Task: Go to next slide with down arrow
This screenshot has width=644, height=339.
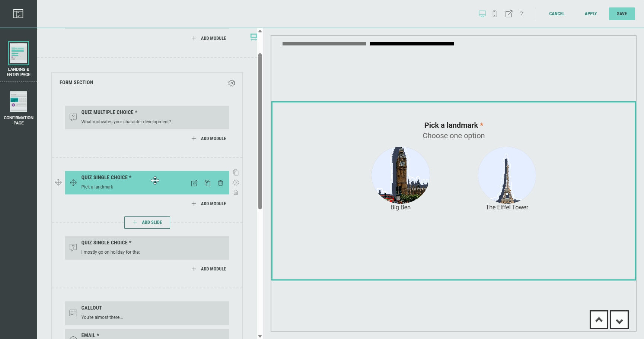Action: pos(619,320)
